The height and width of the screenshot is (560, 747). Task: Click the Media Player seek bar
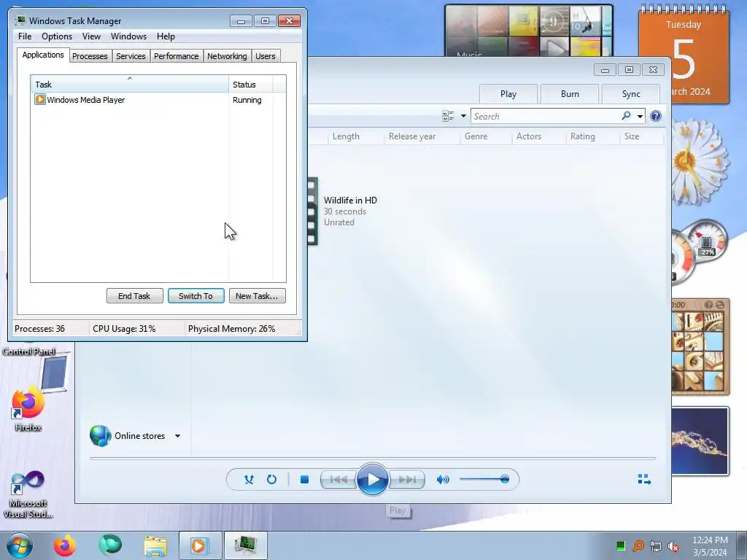[373, 458]
